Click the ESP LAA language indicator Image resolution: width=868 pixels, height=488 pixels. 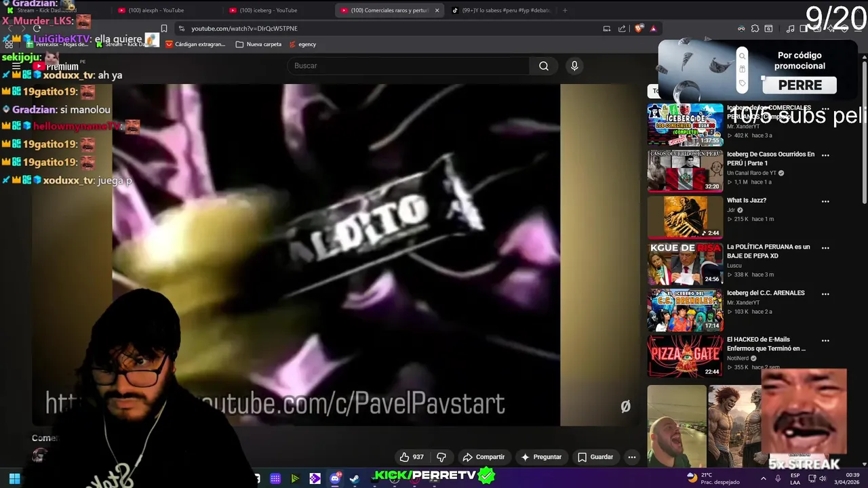tap(795, 479)
